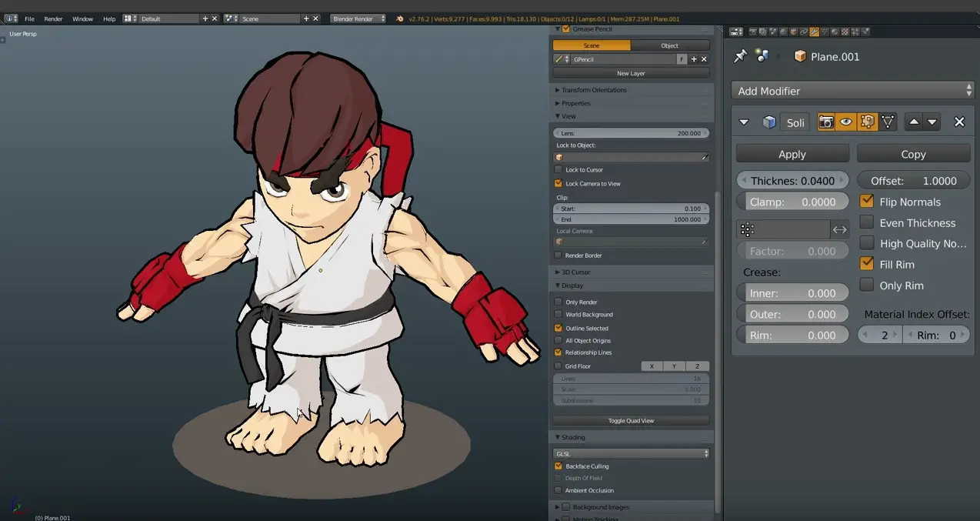The height and width of the screenshot is (521, 980).
Task: Unlink the GPencil datablock
Action: [x=704, y=59]
